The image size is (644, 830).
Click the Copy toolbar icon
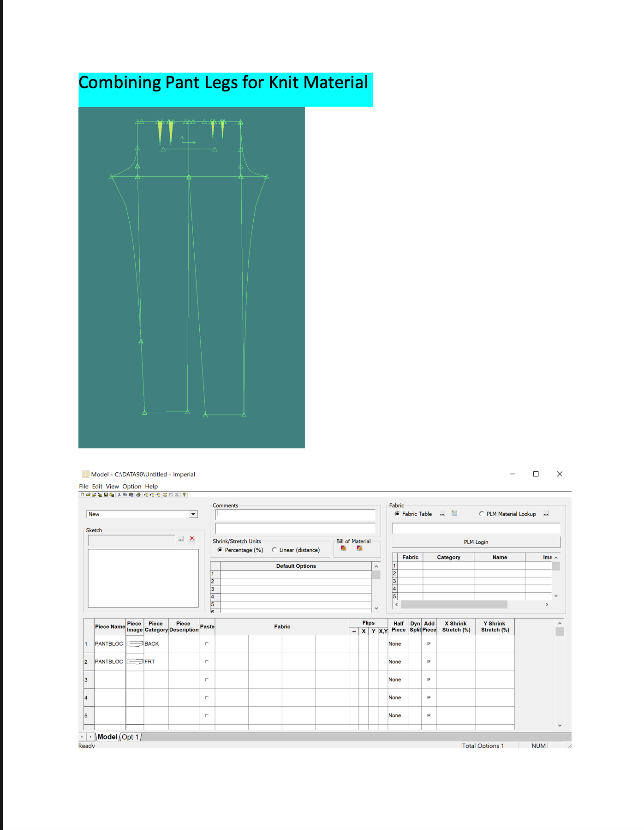(125, 495)
